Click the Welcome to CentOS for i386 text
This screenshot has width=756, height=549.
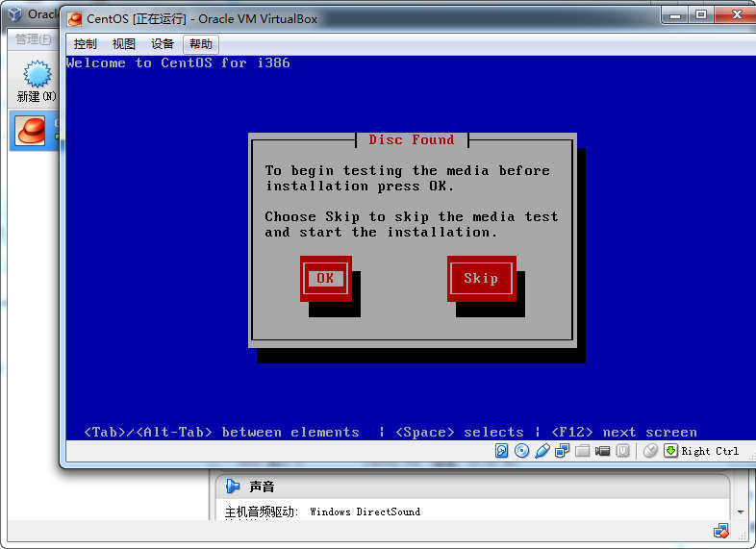point(178,63)
